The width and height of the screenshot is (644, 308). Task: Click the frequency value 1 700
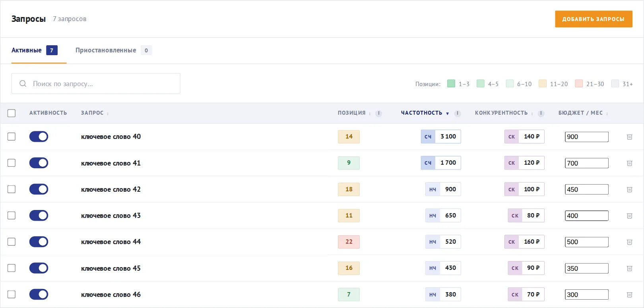[x=441, y=163]
